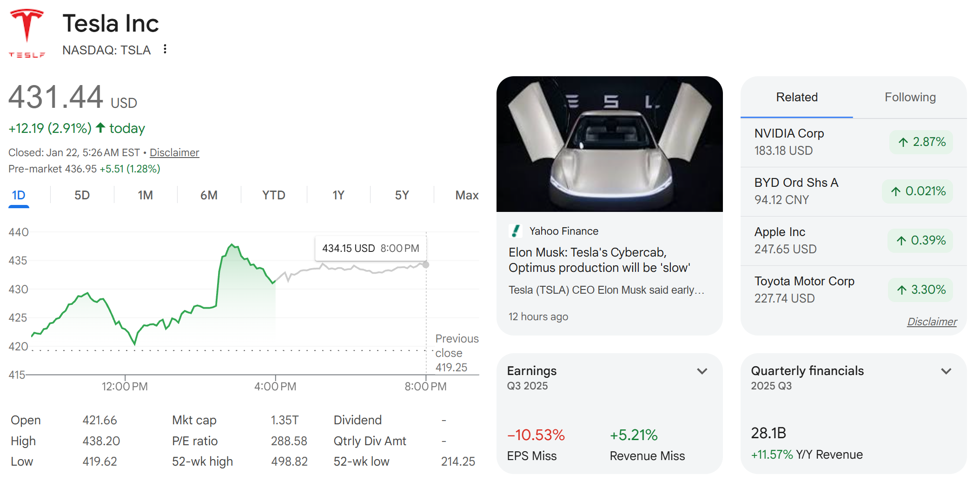Select the 1D chart tab
The image size is (980, 494).
19,195
